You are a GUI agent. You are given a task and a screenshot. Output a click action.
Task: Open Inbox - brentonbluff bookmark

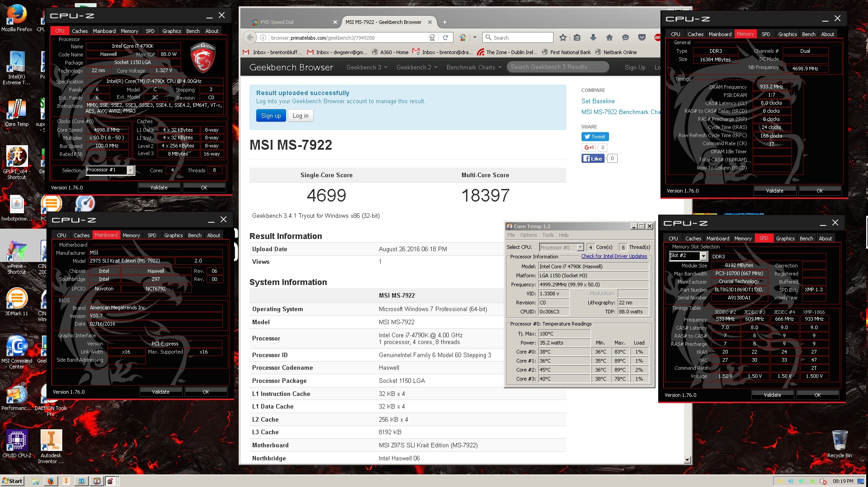[x=272, y=52]
